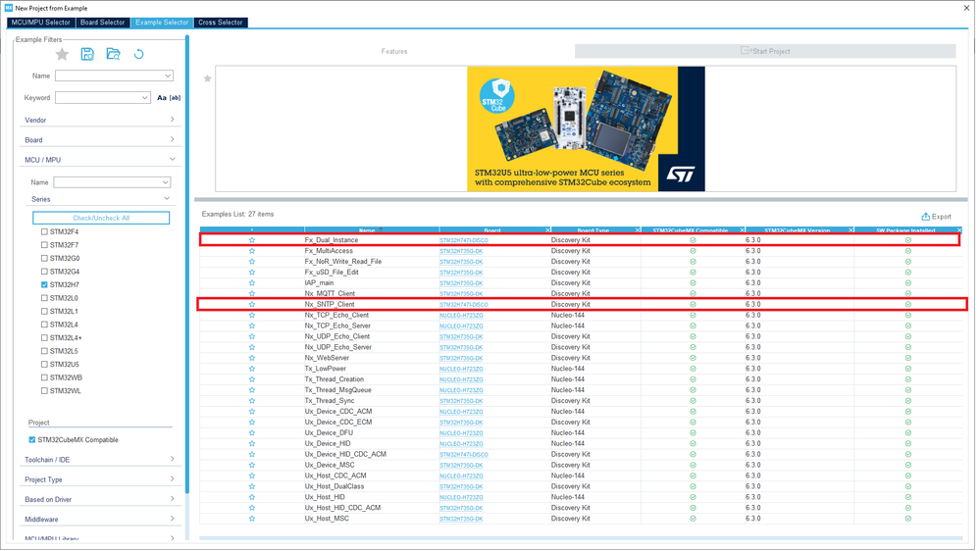Switch to Board Selector tab

(x=102, y=23)
